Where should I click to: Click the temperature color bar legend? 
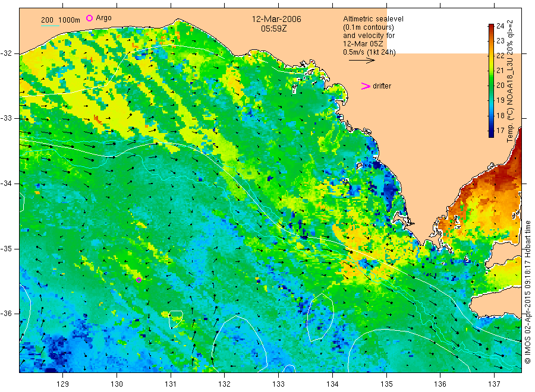[491, 80]
